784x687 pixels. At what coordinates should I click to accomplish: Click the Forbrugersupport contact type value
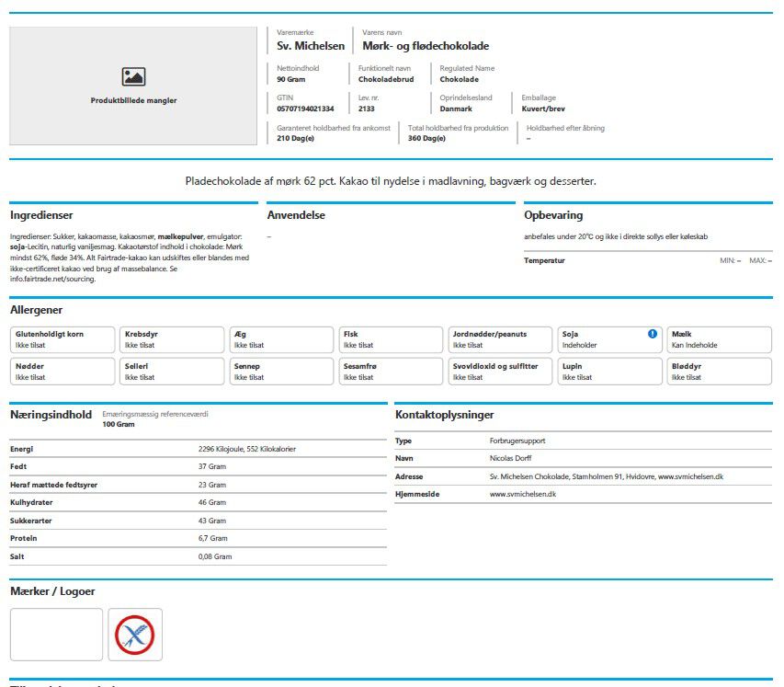[517, 441]
